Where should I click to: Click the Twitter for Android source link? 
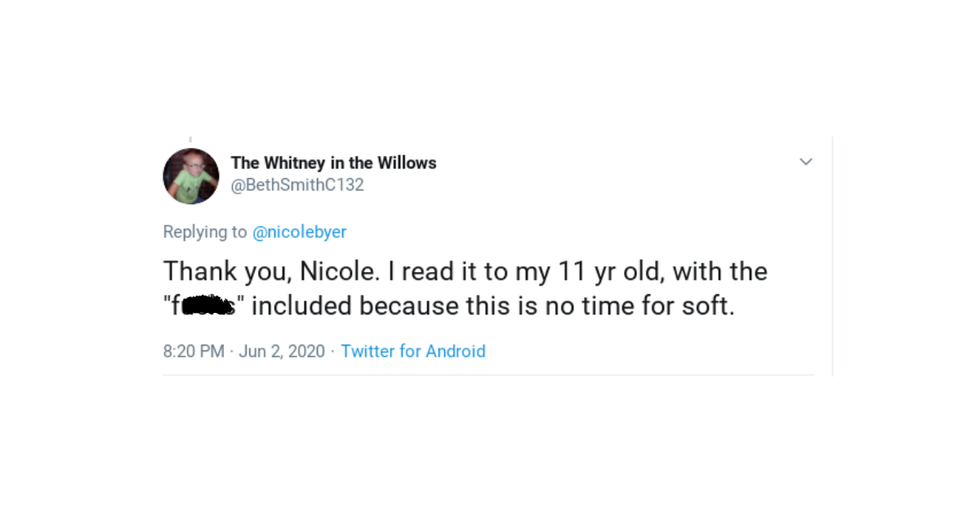(413, 351)
